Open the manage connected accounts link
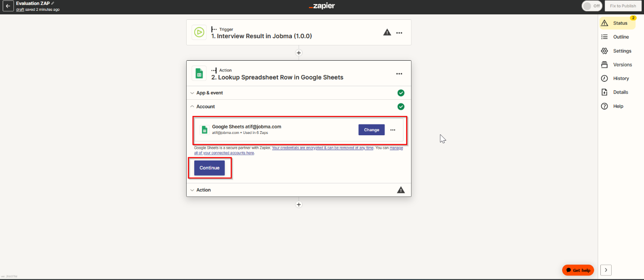The width and height of the screenshot is (644, 280). (299, 150)
